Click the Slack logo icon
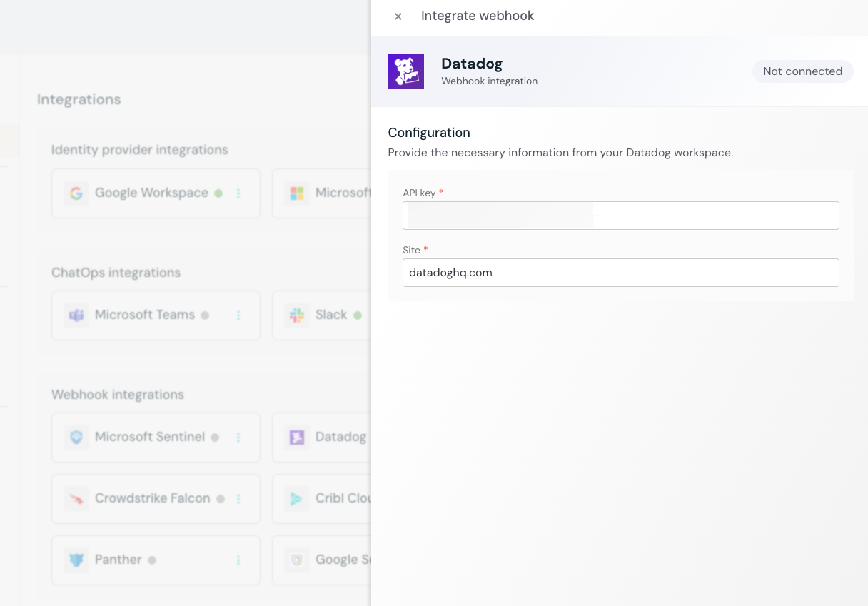The height and width of the screenshot is (606, 868). point(297,315)
